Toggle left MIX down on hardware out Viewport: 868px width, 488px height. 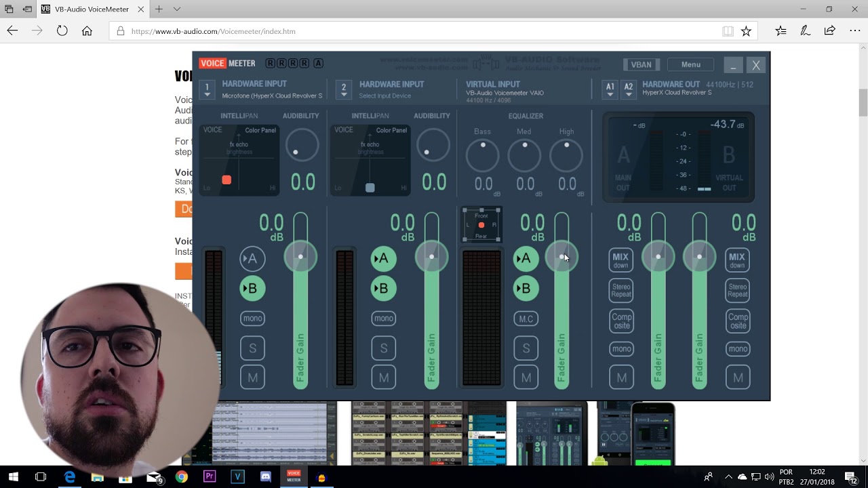pyautogui.click(x=620, y=260)
